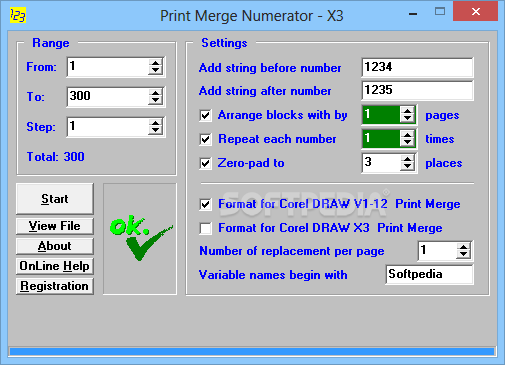Click the Variable names begin with label
The height and width of the screenshot is (365, 505).
tap(273, 275)
